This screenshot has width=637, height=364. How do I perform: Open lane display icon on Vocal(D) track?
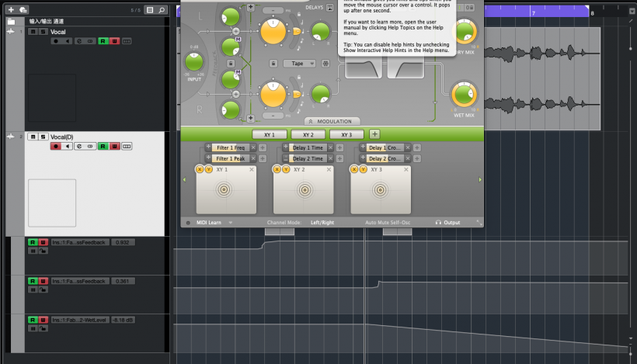point(127,146)
